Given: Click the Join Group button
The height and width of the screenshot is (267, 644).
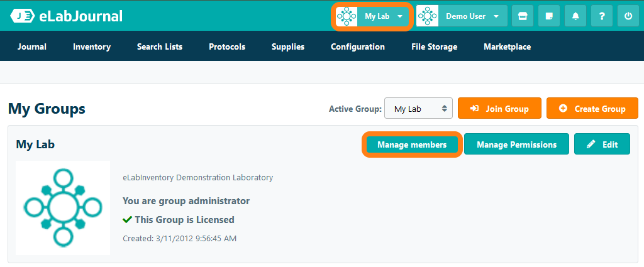Looking at the screenshot, I should [x=499, y=109].
